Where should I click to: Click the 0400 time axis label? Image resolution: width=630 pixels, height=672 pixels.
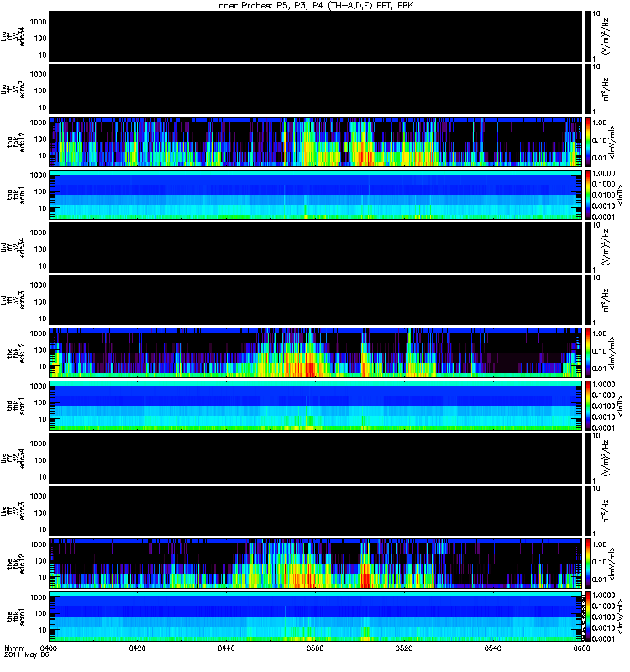(x=49, y=648)
